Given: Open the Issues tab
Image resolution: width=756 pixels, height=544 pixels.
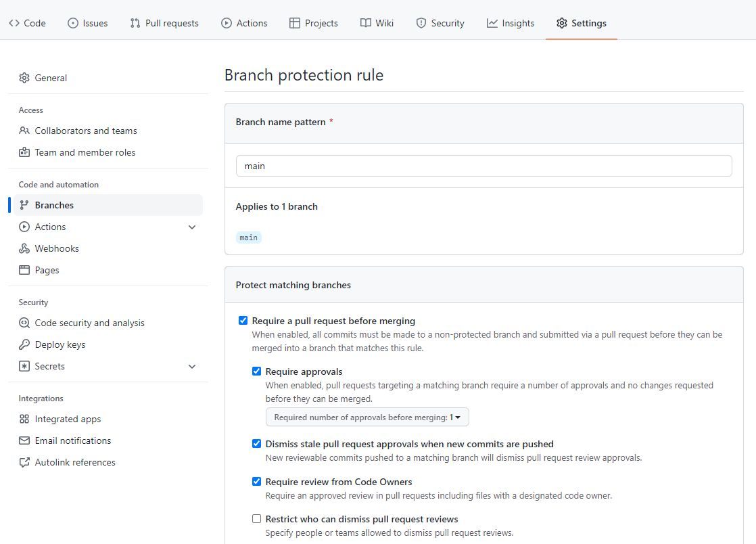Looking at the screenshot, I should pos(88,23).
